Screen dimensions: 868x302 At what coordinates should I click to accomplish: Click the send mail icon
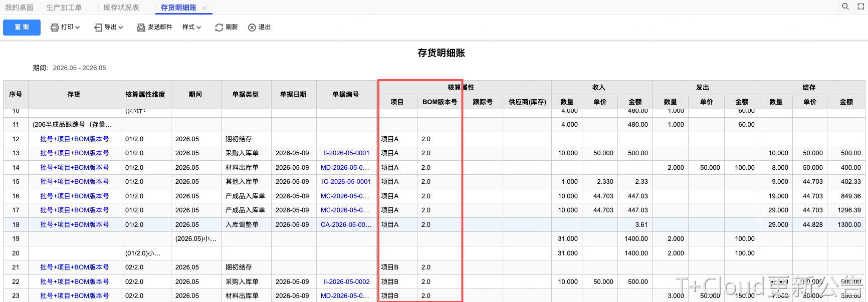coord(141,28)
